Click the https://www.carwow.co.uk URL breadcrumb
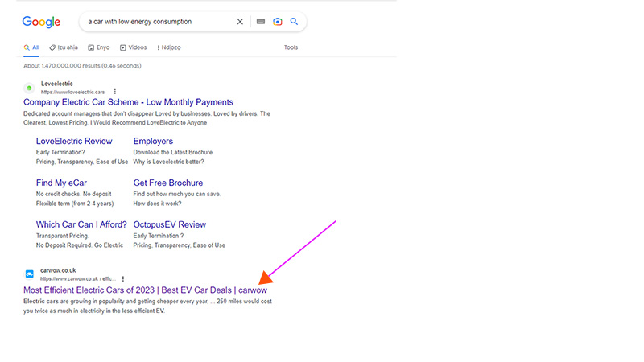Viewport: 644px width, 362px height. [78, 278]
